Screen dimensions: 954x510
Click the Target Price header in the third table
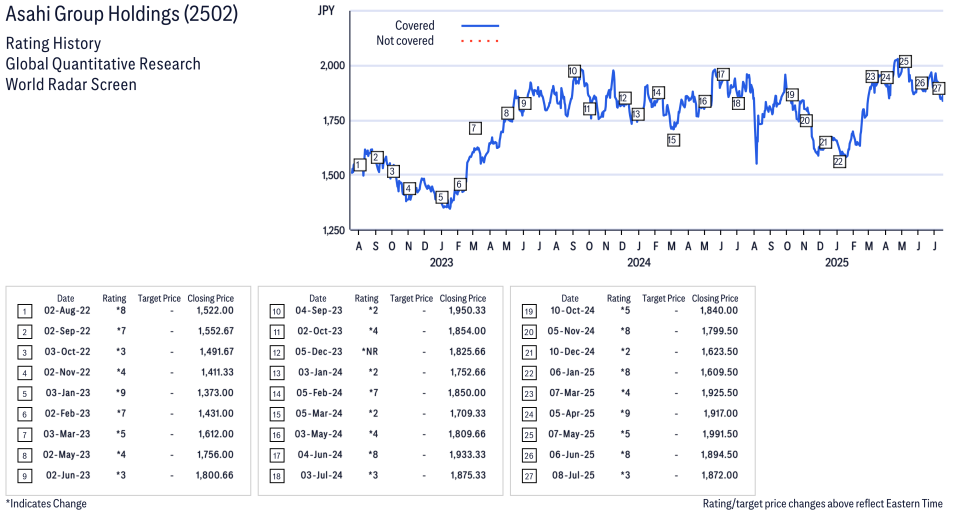664,298
